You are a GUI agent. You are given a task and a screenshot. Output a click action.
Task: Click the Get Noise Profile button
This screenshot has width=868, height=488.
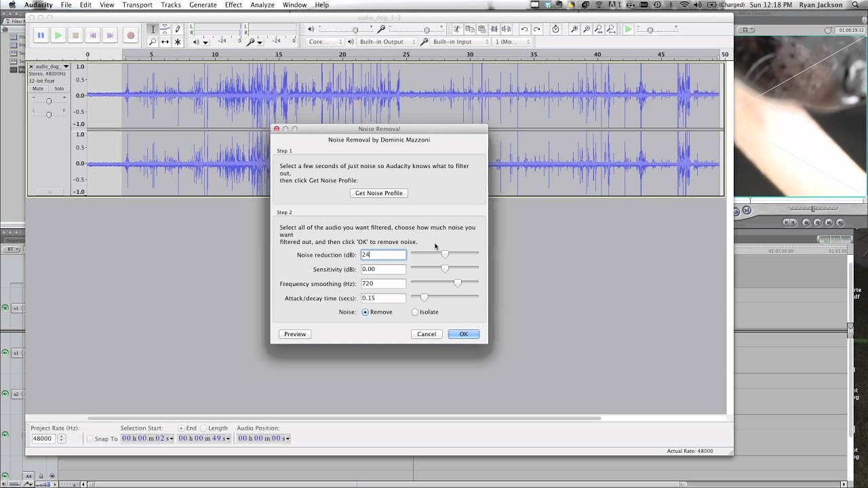point(379,193)
